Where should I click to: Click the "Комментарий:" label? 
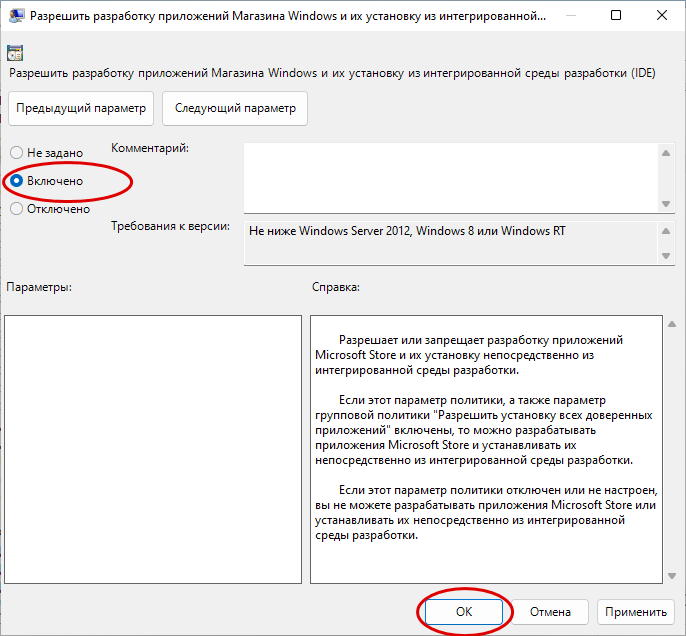pos(150,148)
